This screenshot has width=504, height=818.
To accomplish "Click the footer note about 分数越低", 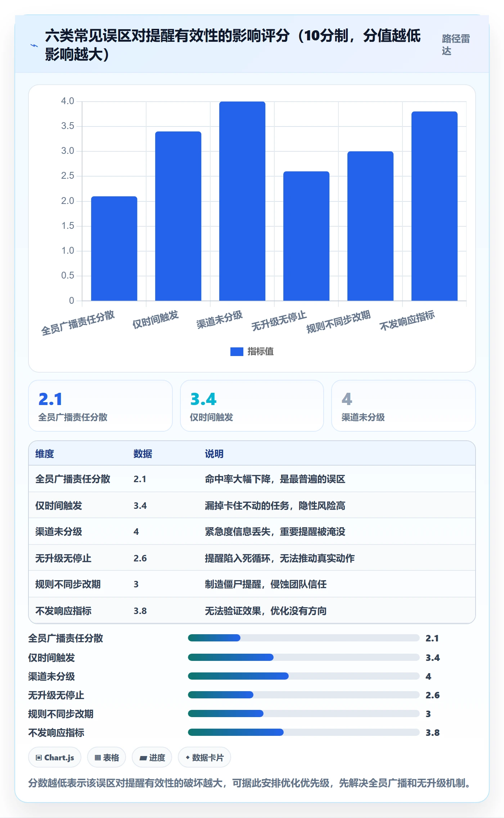I will pos(249,783).
